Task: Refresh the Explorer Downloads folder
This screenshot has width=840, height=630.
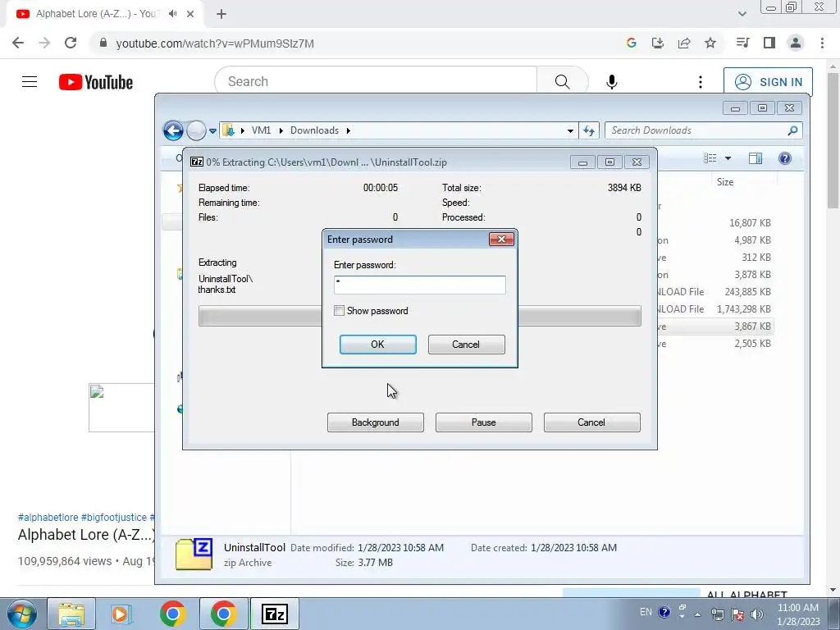Action: point(589,130)
